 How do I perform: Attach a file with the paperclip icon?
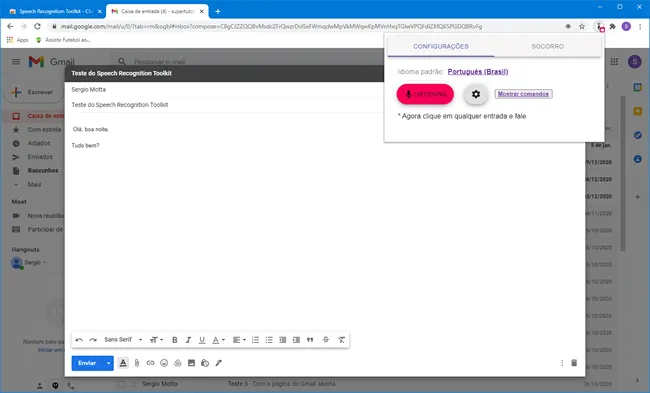pos(137,363)
